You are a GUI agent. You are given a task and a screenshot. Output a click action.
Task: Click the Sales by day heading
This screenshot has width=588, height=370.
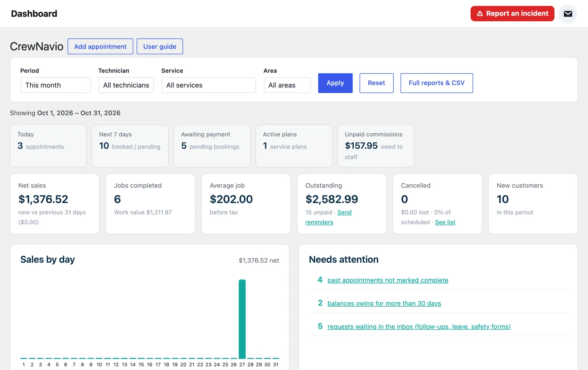pos(47,259)
